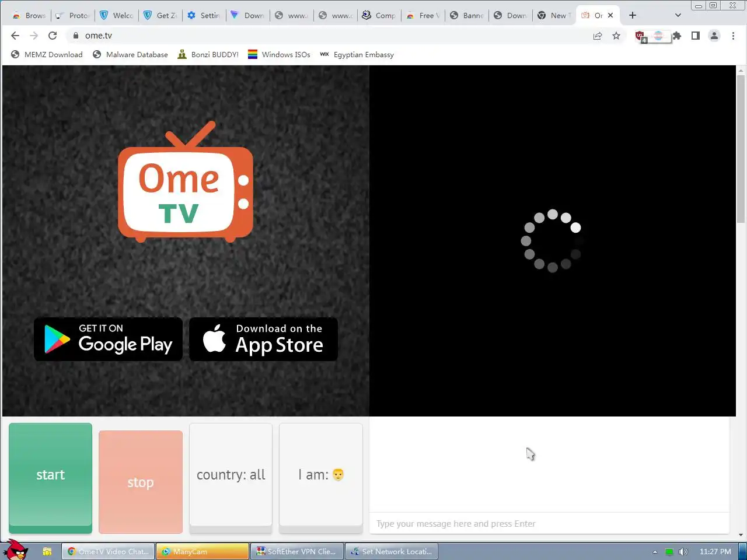Open the volume speaker tray icon
Screen dimensions: 747x560
pyautogui.click(x=683, y=552)
